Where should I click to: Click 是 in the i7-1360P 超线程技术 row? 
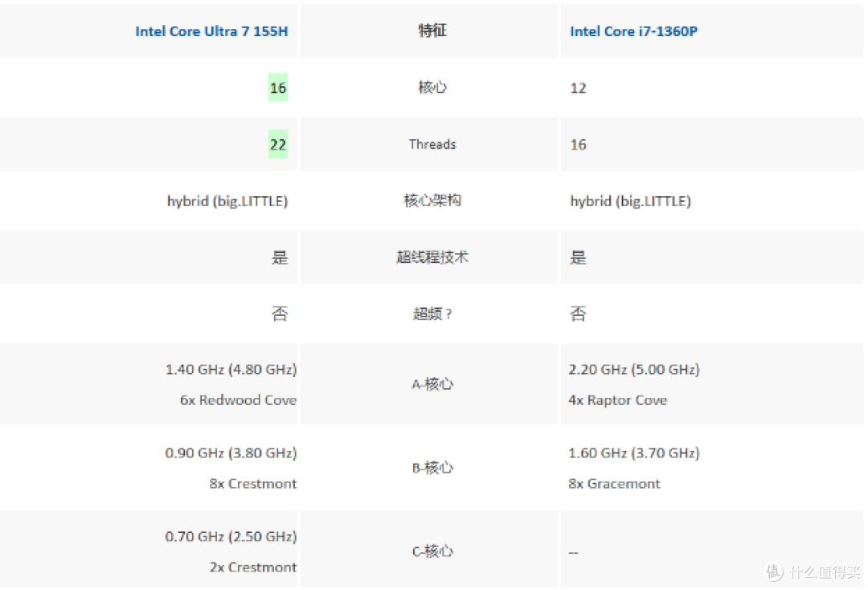(578, 257)
